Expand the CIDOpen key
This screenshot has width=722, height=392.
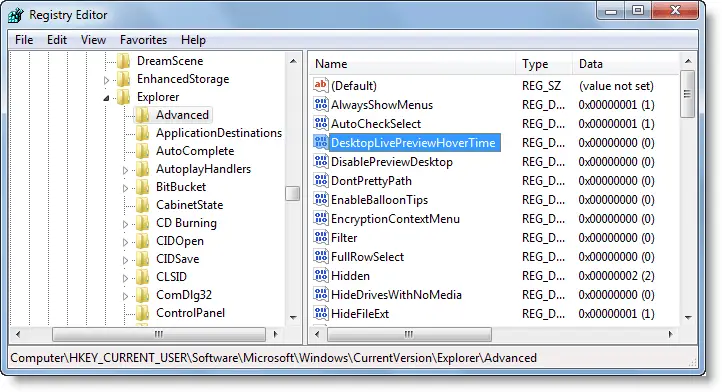[x=125, y=242]
